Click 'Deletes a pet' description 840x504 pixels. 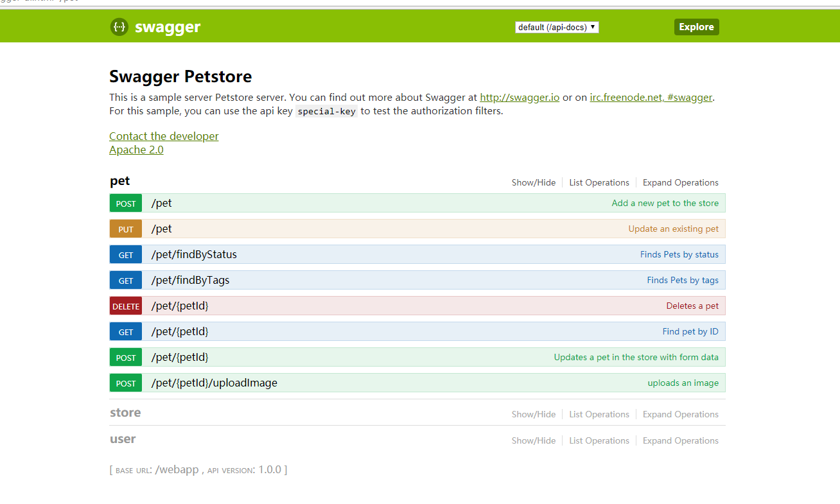click(692, 306)
